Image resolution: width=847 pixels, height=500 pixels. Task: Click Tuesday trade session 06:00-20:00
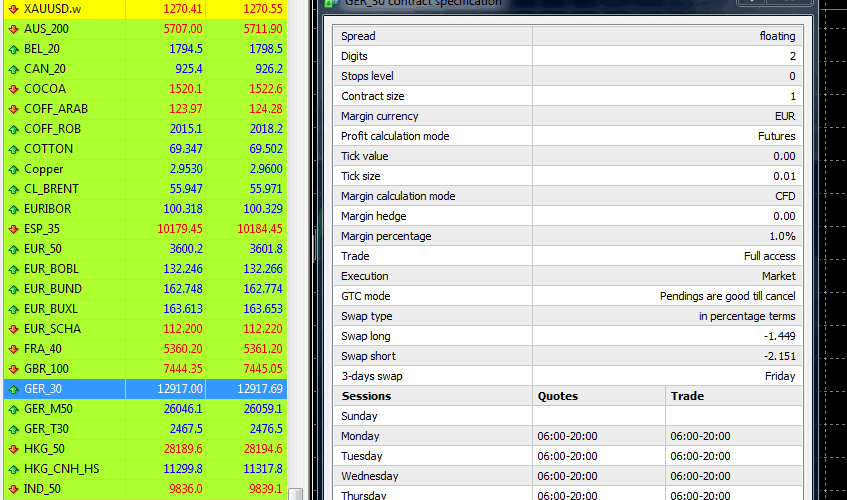[x=701, y=456]
